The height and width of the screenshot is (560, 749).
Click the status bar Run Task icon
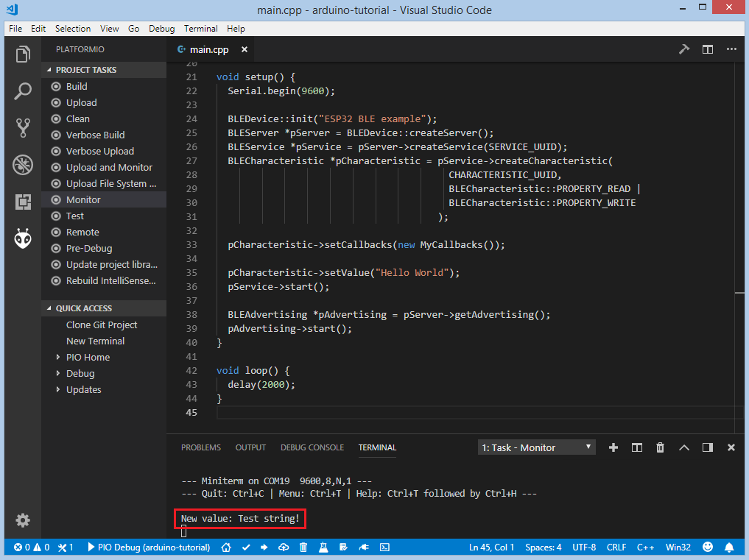[x=343, y=547]
